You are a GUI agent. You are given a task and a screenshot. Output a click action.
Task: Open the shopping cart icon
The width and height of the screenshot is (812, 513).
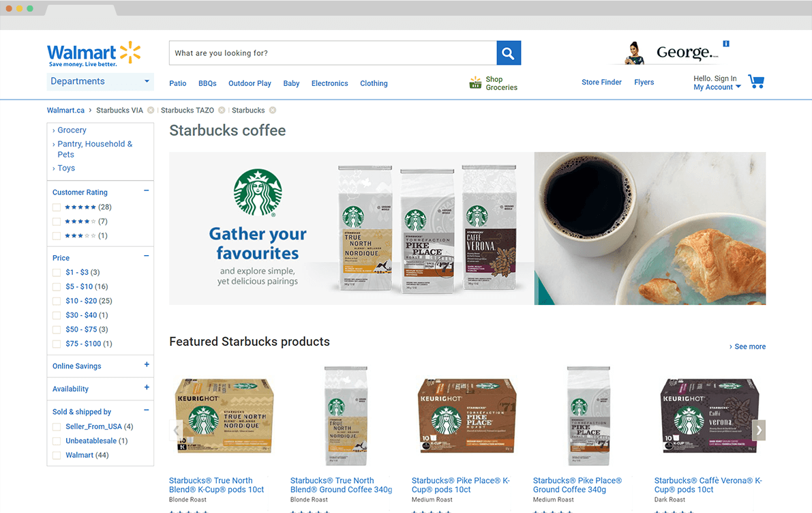point(756,81)
